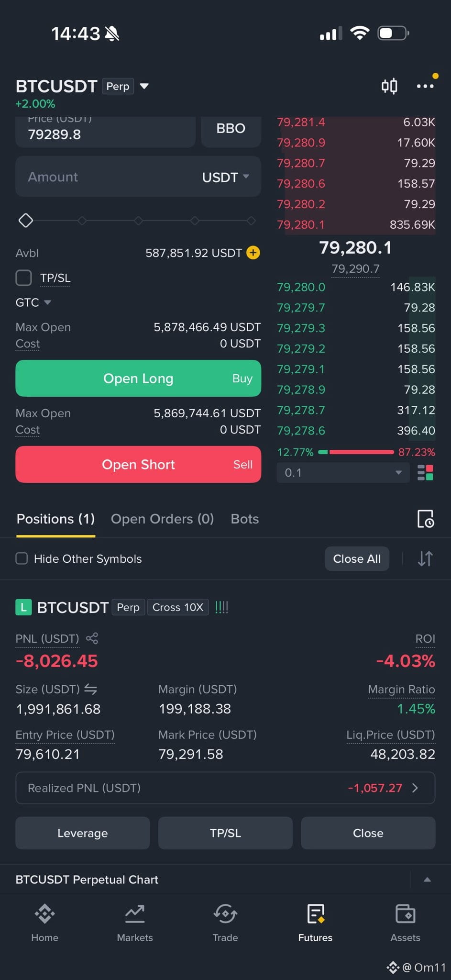The image size is (451, 980).
Task: Click the amount percentage slider handle
Action: tap(25, 221)
